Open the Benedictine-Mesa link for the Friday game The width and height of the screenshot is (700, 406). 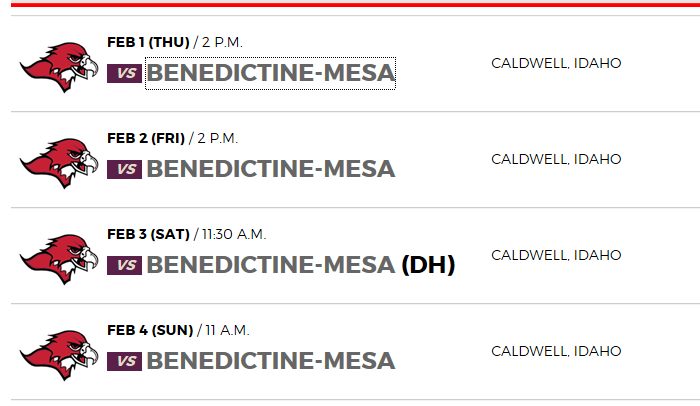270,169
